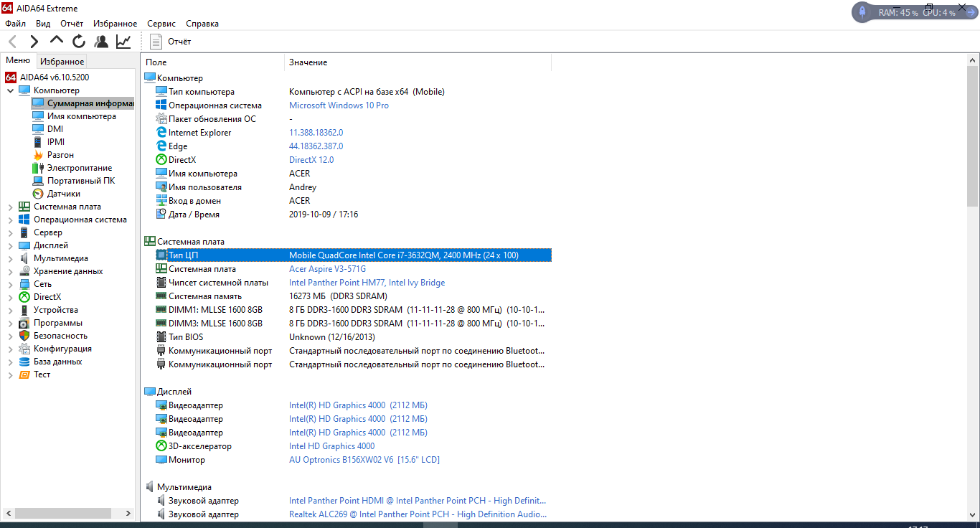Open the Вид menu
980x528 pixels.
coord(43,24)
